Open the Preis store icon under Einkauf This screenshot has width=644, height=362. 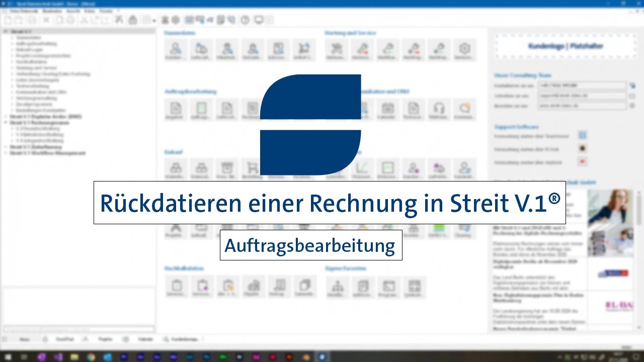tap(227, 170)
